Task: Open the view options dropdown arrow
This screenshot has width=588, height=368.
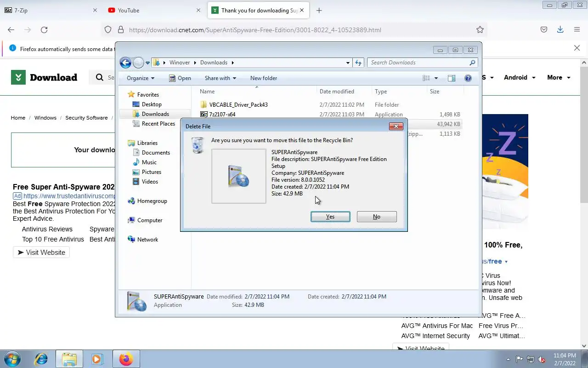Action: pyautogui.click(x=436, y=78)
